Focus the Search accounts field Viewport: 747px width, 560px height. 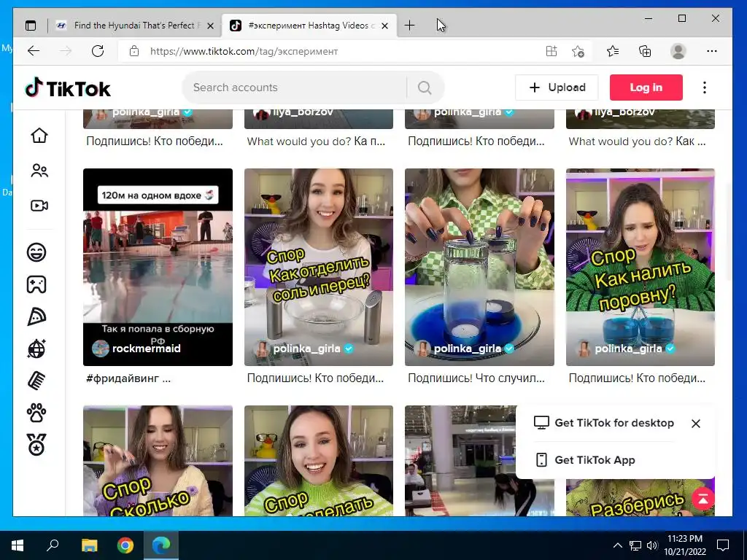295,87
